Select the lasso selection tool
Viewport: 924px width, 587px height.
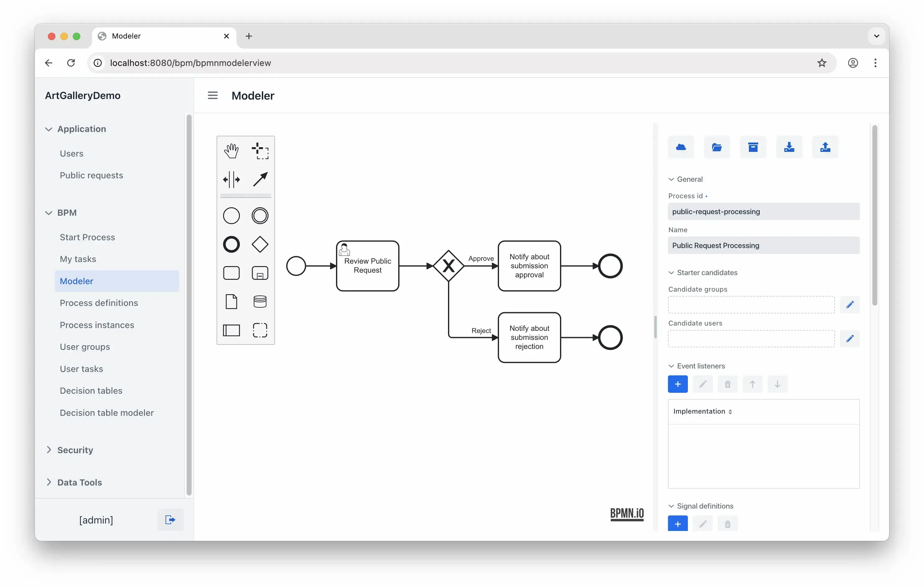click(260, 151)
